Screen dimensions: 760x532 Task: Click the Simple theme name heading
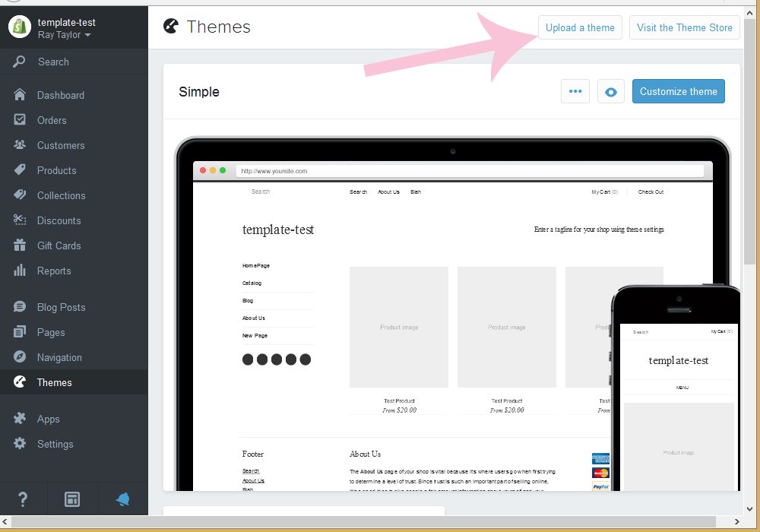[198, 91]
